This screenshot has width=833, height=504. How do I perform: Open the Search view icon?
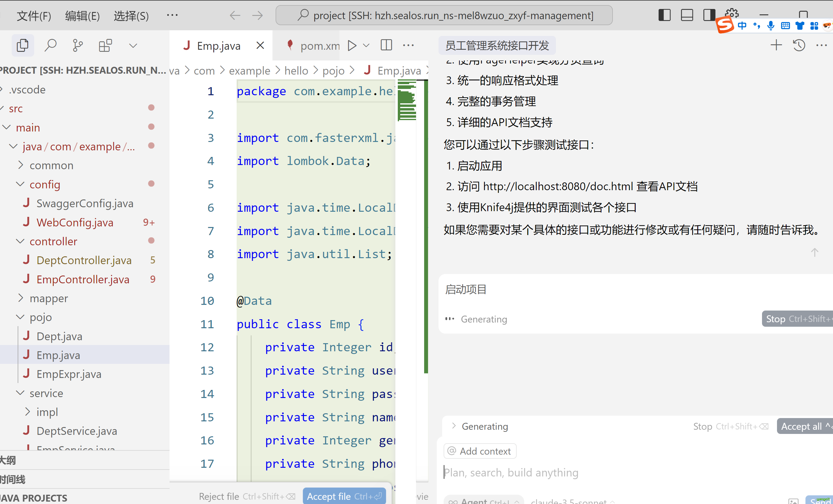pyautogui.click(x=50, y=45)
